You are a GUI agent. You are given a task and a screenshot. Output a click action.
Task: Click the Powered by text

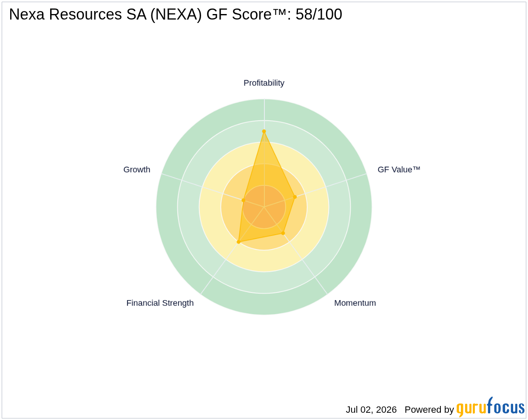[x=429, y=410]
